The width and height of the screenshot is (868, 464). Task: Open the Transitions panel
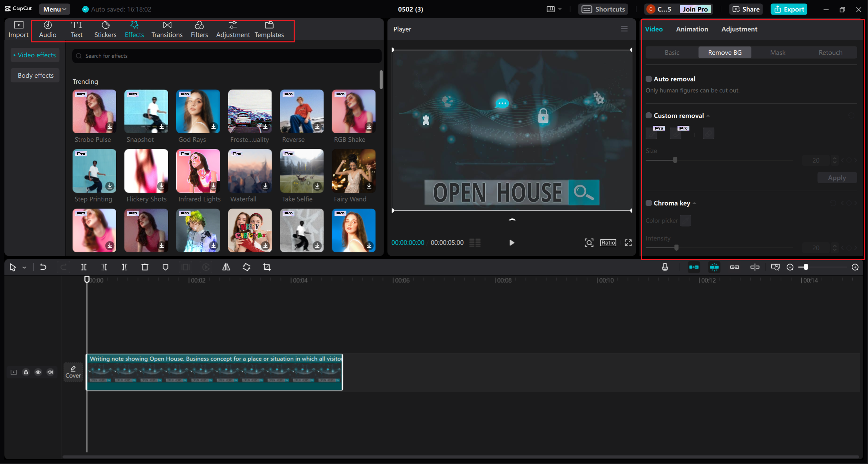click(167, 30)
